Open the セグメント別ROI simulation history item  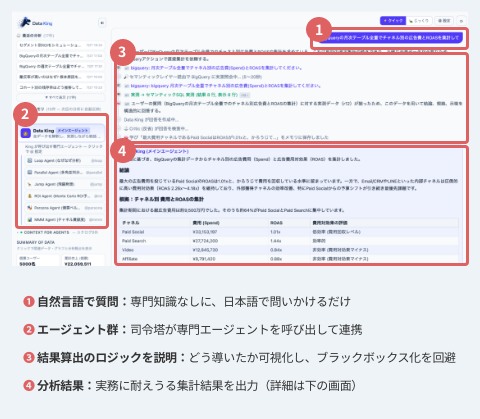[61, 45]
